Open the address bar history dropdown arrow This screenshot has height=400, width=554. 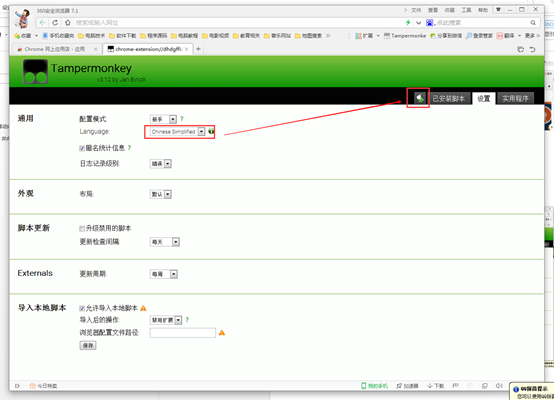(x=419, y=23)
